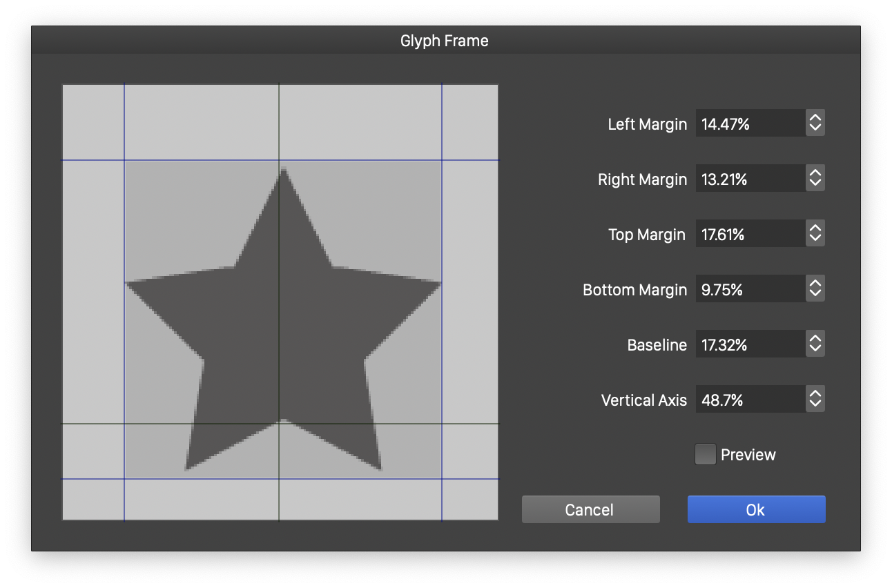Click into the Baseline 17.32% field
The height and width of the screenshot is (588, 892).
[x=749, y=344]
